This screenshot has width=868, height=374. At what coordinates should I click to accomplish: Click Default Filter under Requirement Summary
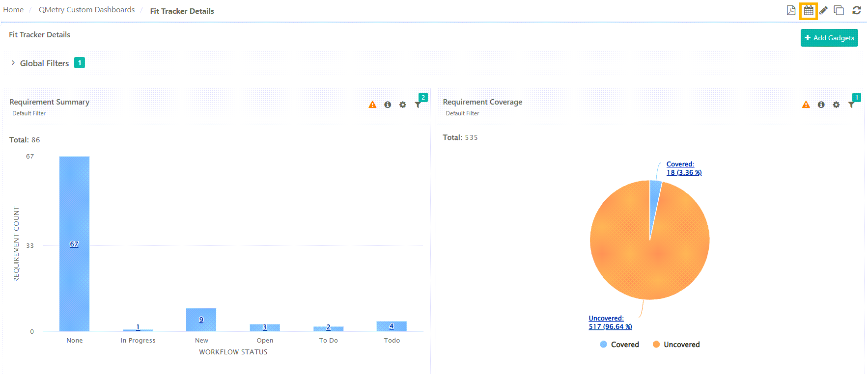pos(29,113)
